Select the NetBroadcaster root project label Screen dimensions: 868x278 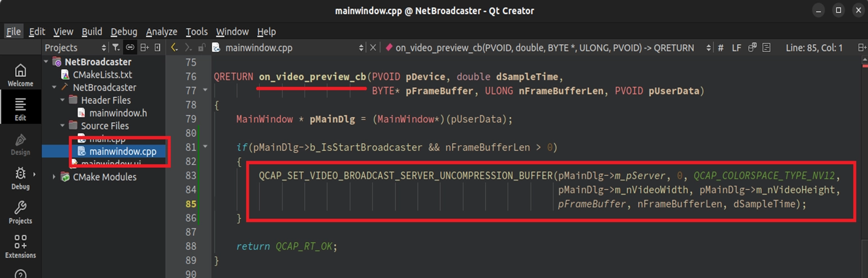98,62
